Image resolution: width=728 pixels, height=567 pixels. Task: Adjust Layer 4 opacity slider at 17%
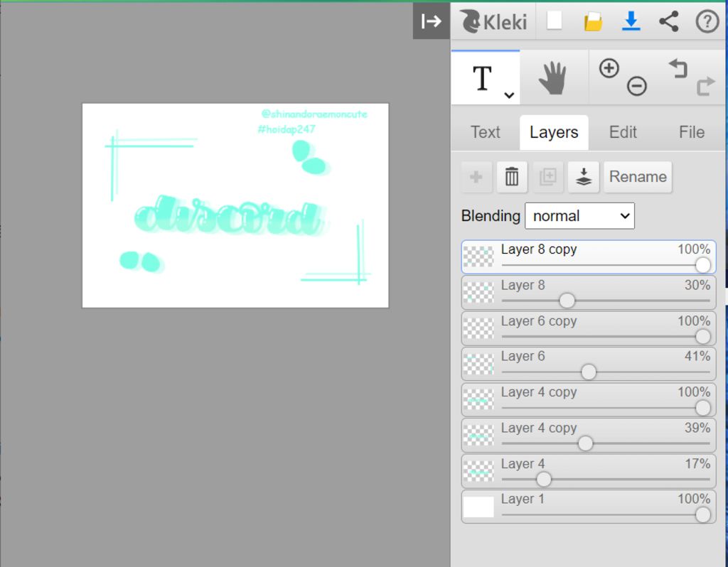coord(606,480)
